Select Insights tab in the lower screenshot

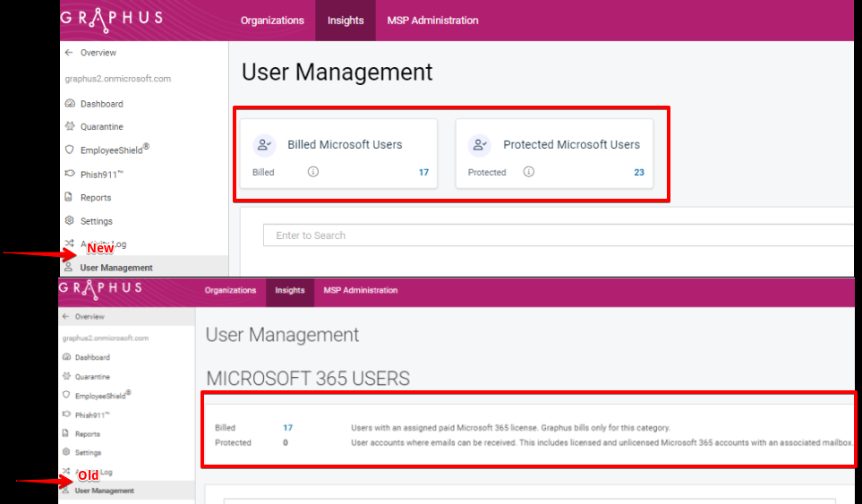click(290, 290)
